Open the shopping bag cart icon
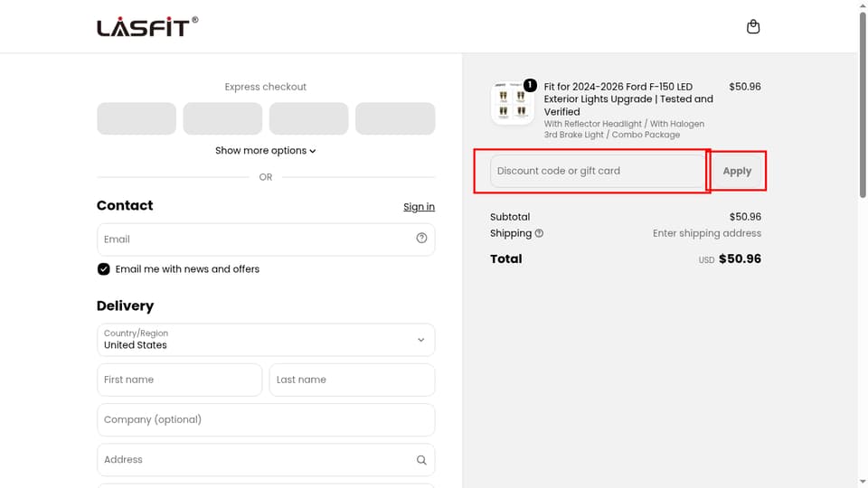 click(753, 26)
